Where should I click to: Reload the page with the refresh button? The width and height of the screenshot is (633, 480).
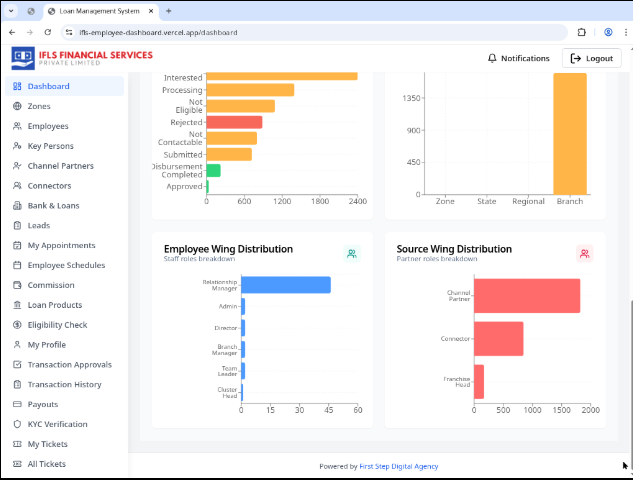pos(45,32)
